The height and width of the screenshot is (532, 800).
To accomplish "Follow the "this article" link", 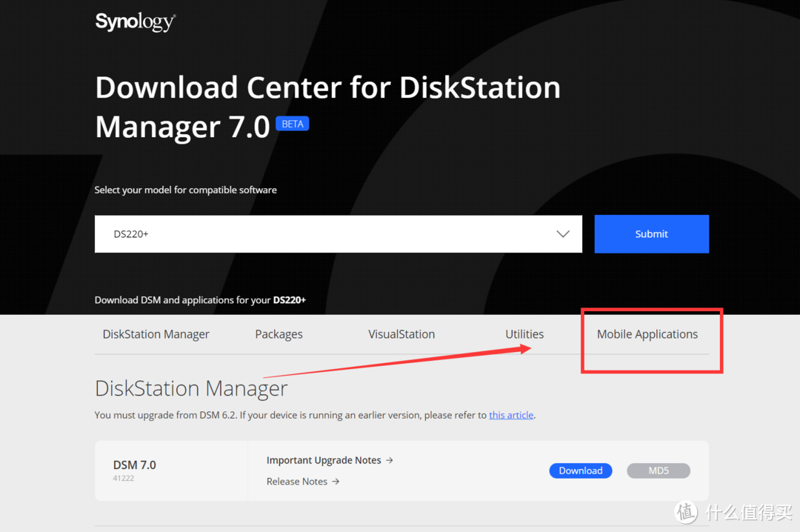I will point(511,415).
